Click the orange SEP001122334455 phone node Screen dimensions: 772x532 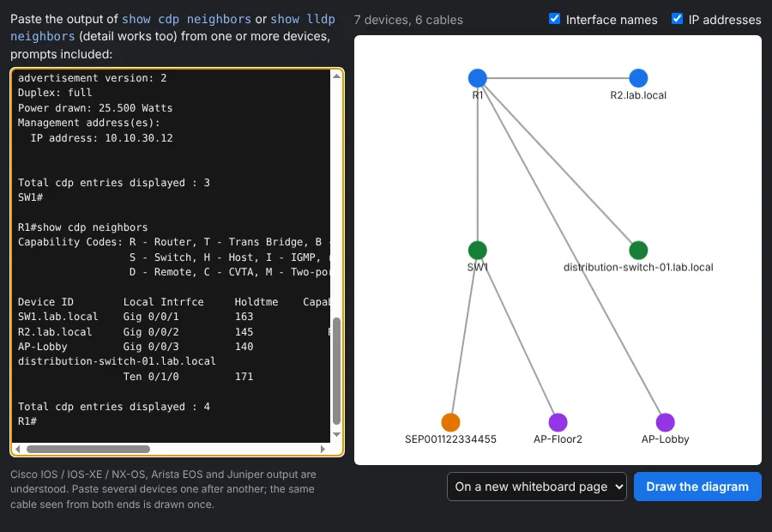[450, 422]
